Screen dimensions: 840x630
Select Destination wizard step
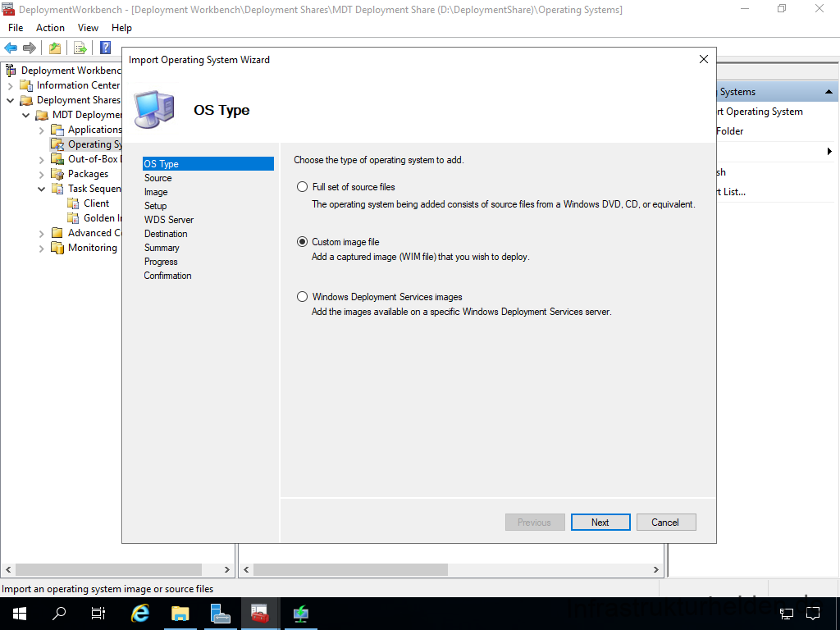click(x=166, y=234)
